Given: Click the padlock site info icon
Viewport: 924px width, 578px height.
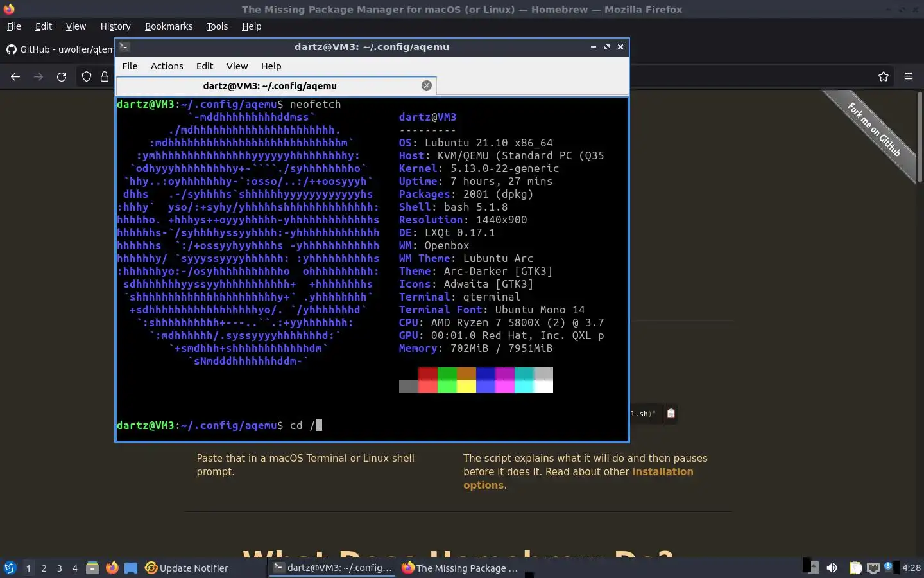Looking at the screenshot, I should tap(105, 76).
